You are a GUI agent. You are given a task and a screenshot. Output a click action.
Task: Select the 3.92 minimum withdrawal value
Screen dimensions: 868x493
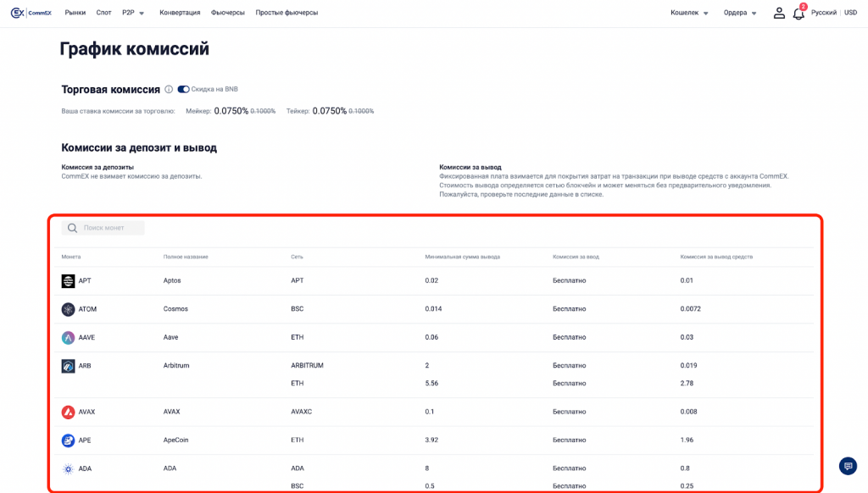click(431, 440)
